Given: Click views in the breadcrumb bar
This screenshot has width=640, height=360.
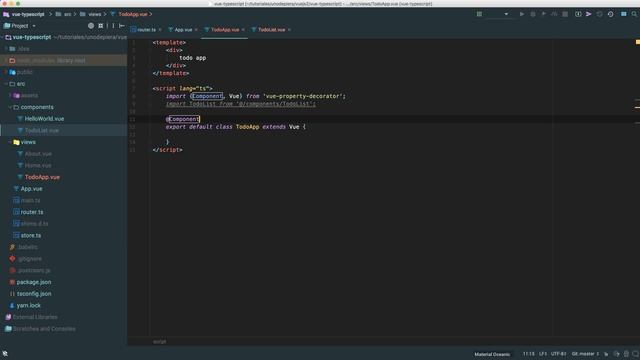Looking at the screenshot, I should (x=94, y=14).
